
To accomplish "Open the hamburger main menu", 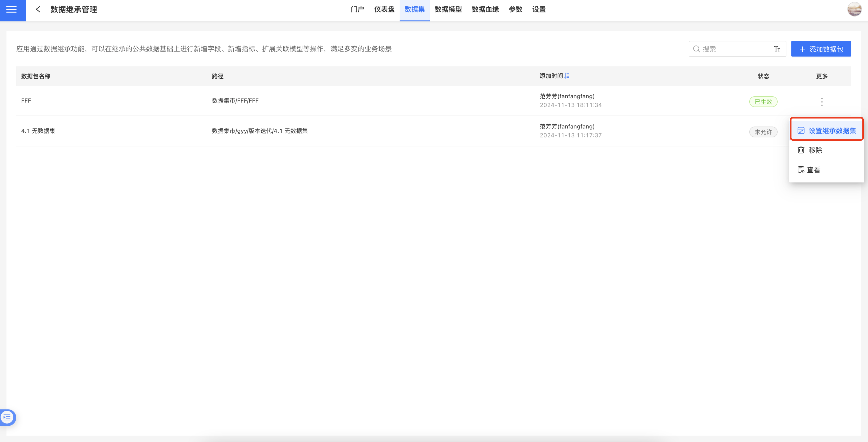I will (11, 9).
